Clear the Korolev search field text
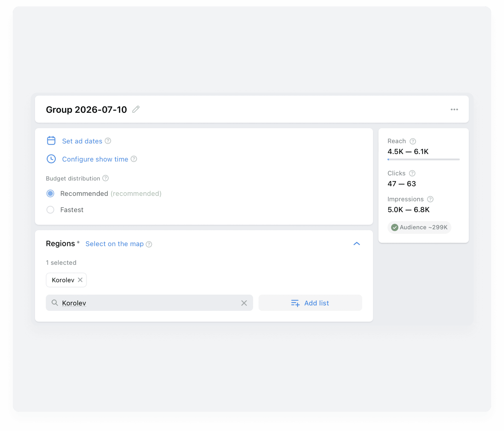This screenshot has width=504, height=431. [244, 303]
